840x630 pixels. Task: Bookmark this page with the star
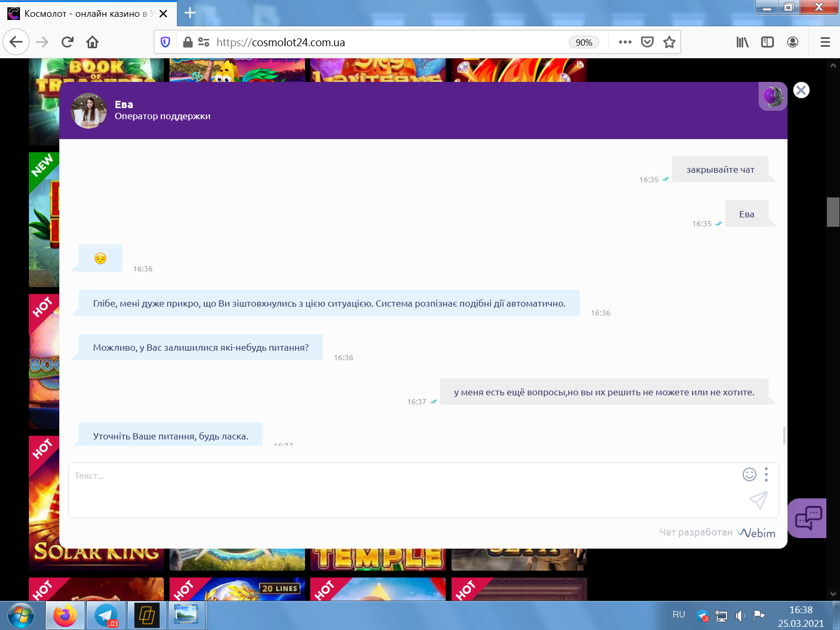(669, 42)
